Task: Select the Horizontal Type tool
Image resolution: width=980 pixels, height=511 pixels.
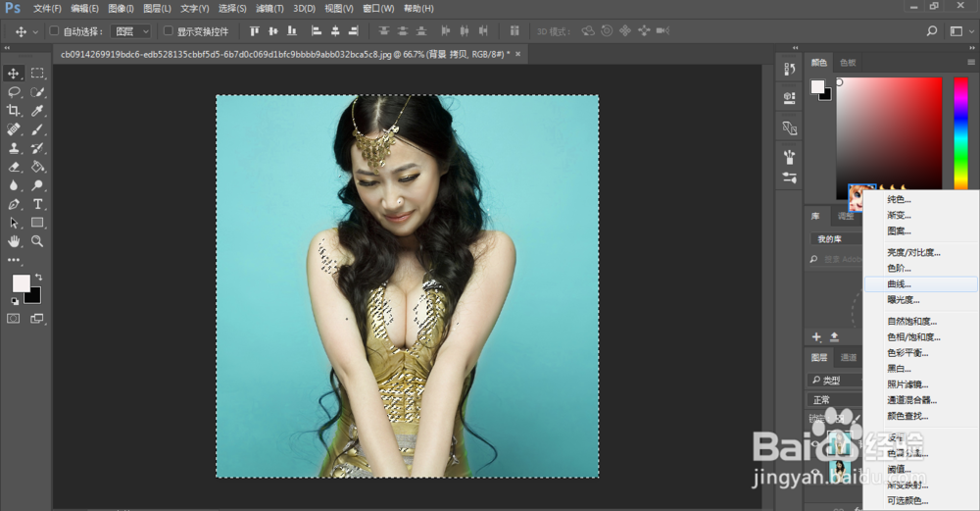Action: [37, 205]
